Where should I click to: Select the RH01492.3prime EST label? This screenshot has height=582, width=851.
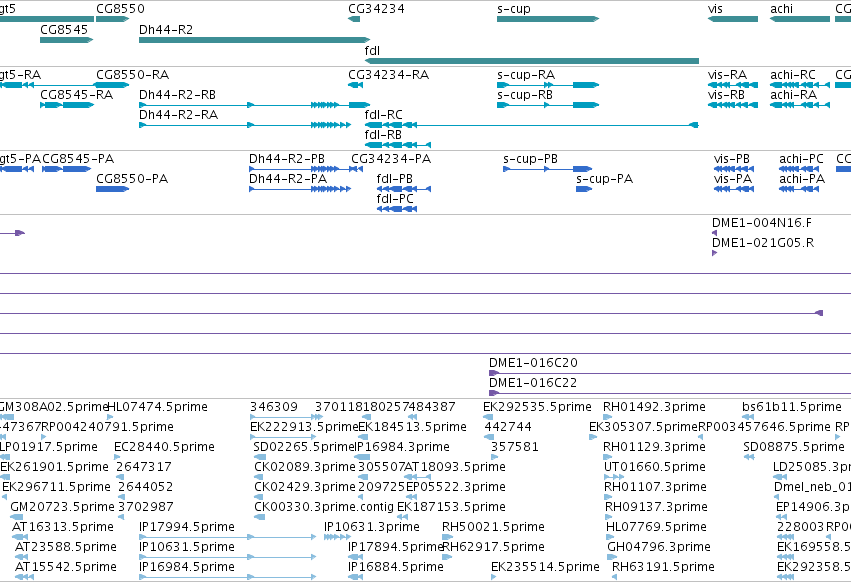[x=655, y=407]
